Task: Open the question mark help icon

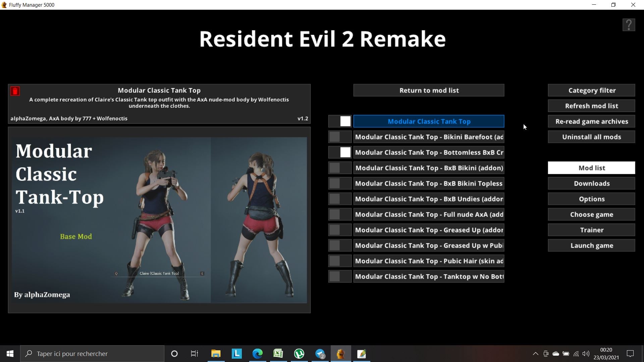Action: [629, 25]
